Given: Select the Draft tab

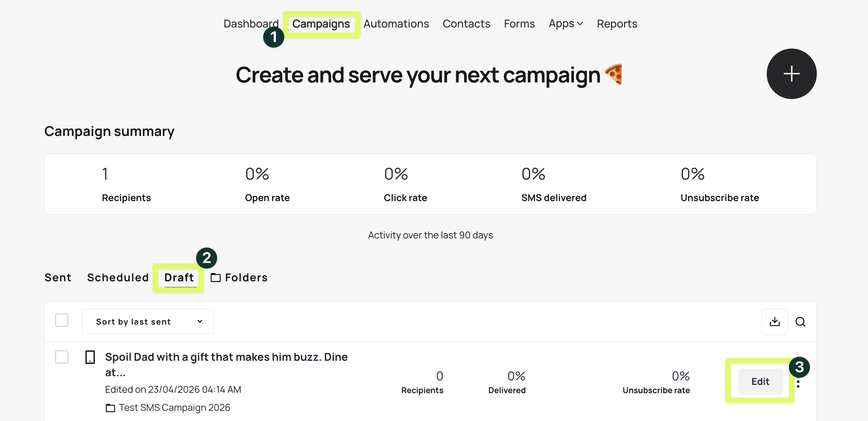Looking at the screenshot, I should point(179,278).
